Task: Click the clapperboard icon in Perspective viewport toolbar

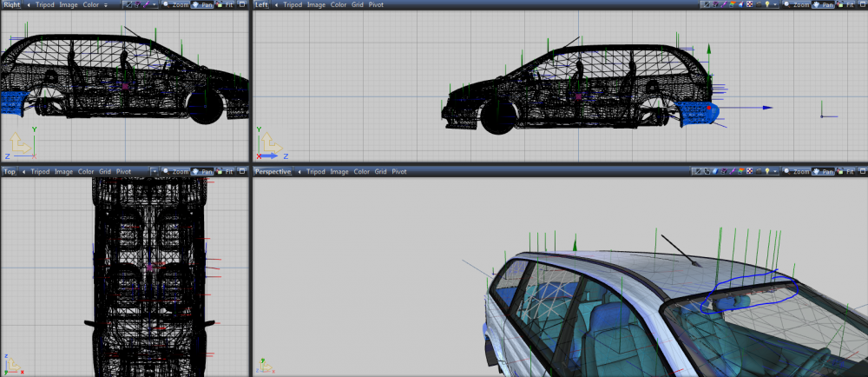Action: click(x=759, y=172)
